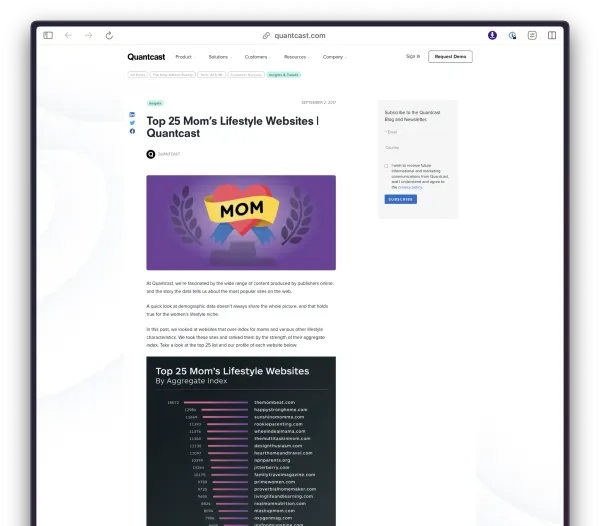Click the blue clock extension icon

(512, 36)
